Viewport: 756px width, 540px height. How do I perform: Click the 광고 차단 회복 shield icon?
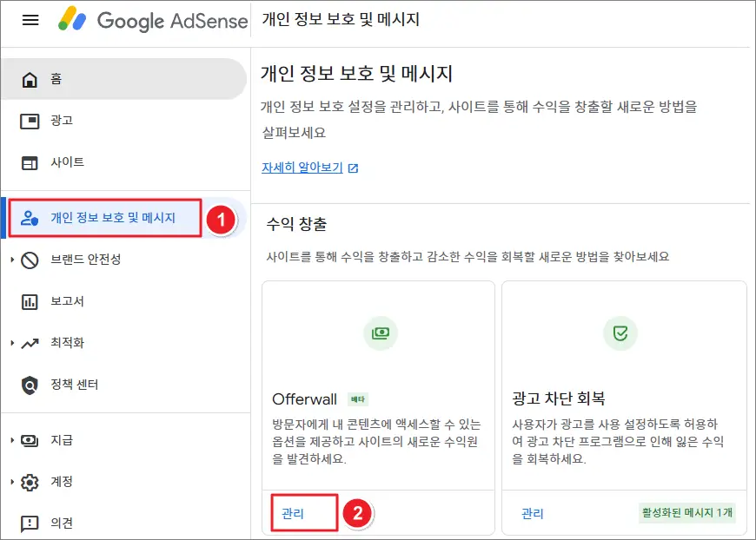(x=620, y=333)
